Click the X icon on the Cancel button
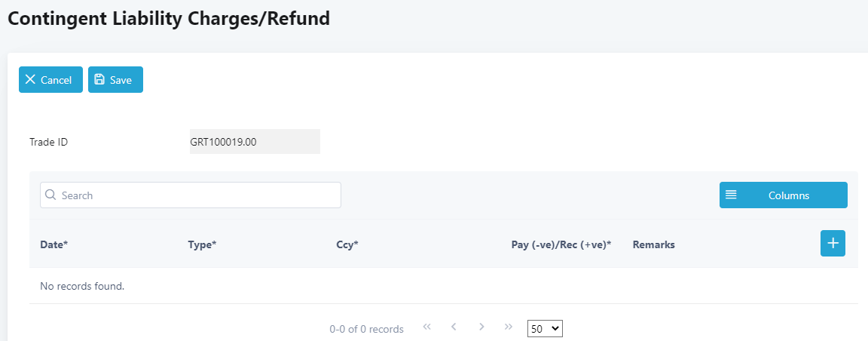Image resolution: width=868 pixels, height=341 pixels. point(30,80)
